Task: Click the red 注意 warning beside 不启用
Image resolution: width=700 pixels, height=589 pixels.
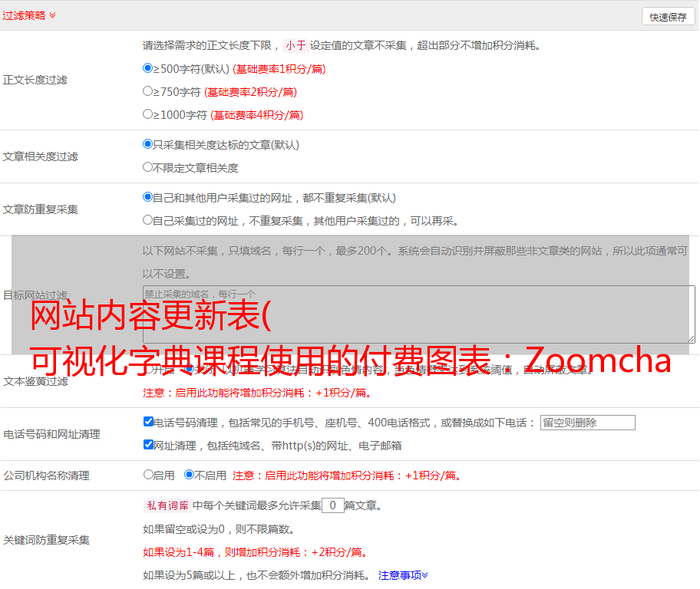Action: (347, 475)
